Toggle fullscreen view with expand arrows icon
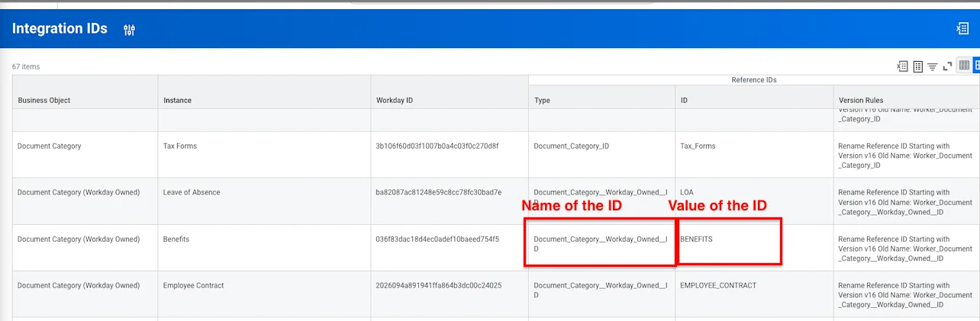This screenshot has width=980, height=321. click(x=947, y=66)
